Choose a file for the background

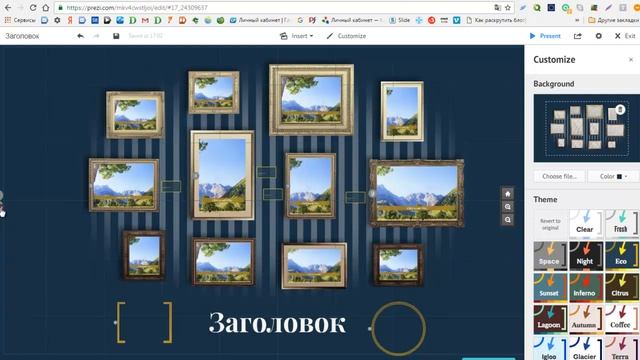(x=559, y=176)
